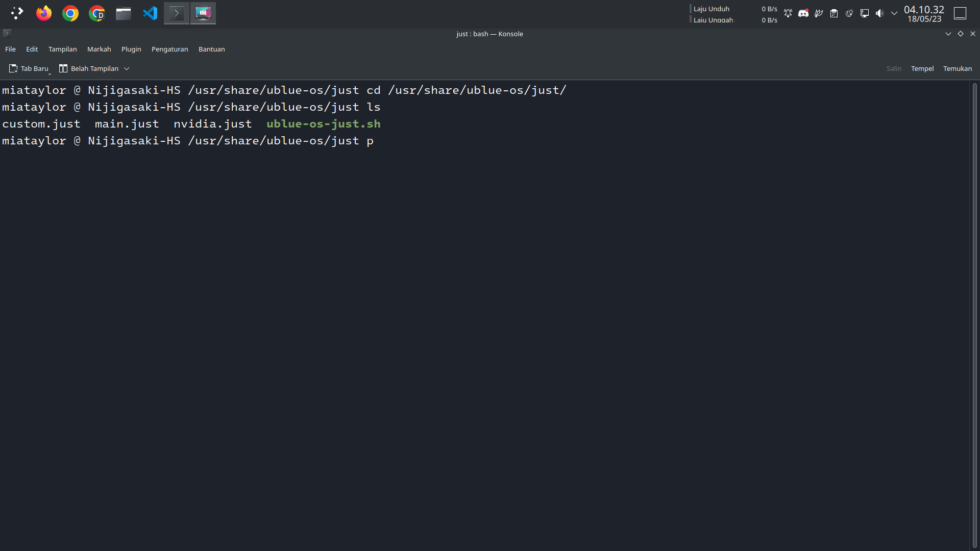Expand hidden system tray icons with the chevron

(894, 13)
